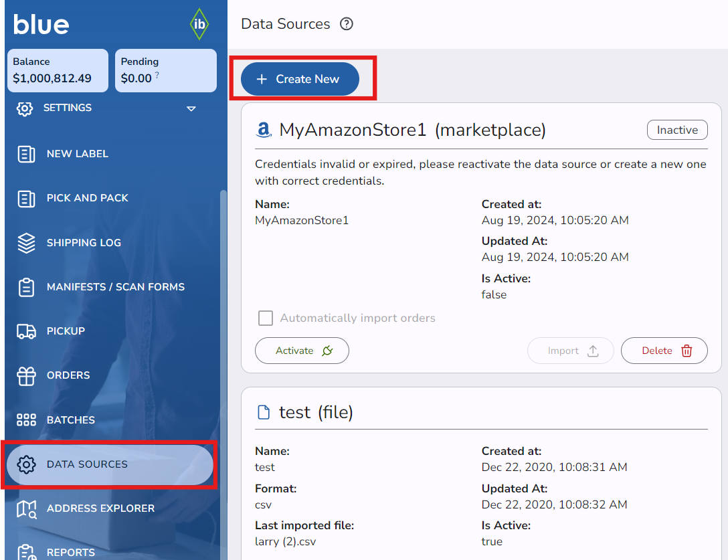Click the Pending balance info tooltip mark
Image resolution: width=728 pixels, height=560 pixels.
coord(157,76)
